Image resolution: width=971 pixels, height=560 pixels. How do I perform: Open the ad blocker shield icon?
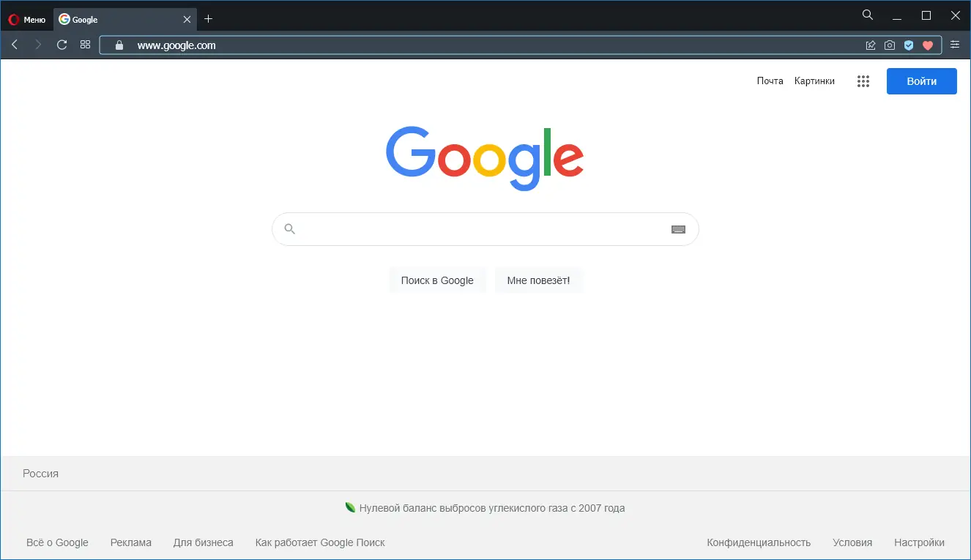[x=909, y=45]
